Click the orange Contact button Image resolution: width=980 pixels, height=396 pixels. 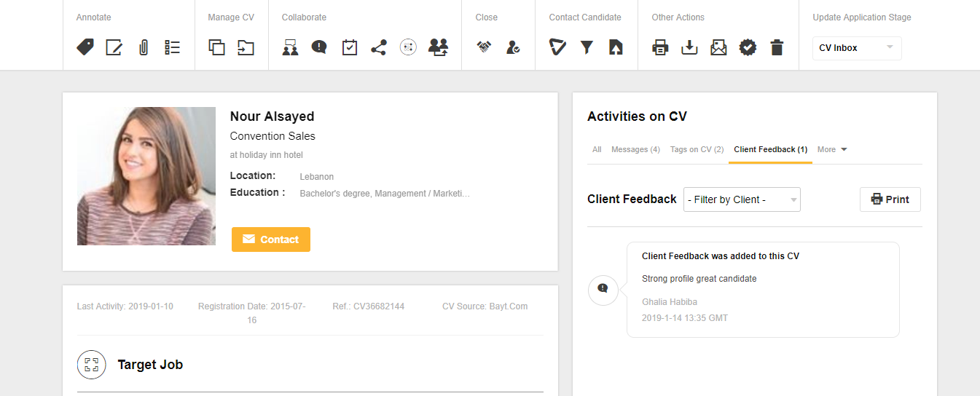click(x=271, y=239)
